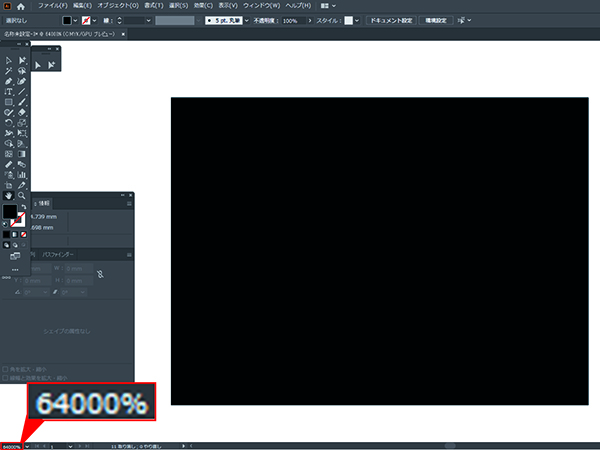Open the artboard navigation dropdown
This screenshot has width=600, height=450.
[70, 446]
